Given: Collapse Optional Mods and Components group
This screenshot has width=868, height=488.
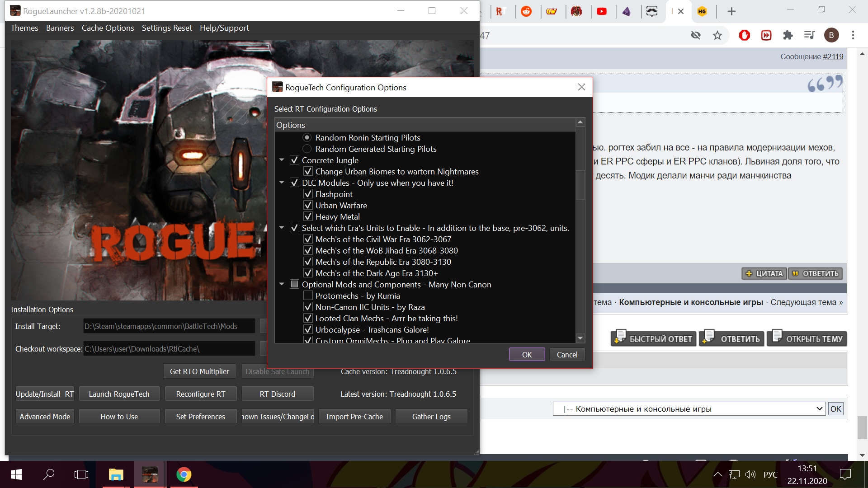Looking at the screenshot, I should [x=282, y=284].
